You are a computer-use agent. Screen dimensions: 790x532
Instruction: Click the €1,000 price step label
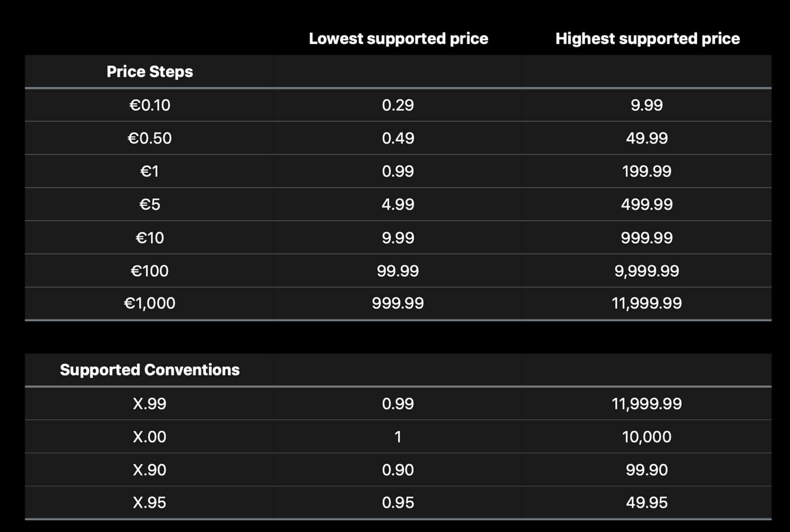pyautogui.click(x=150, y=303)
